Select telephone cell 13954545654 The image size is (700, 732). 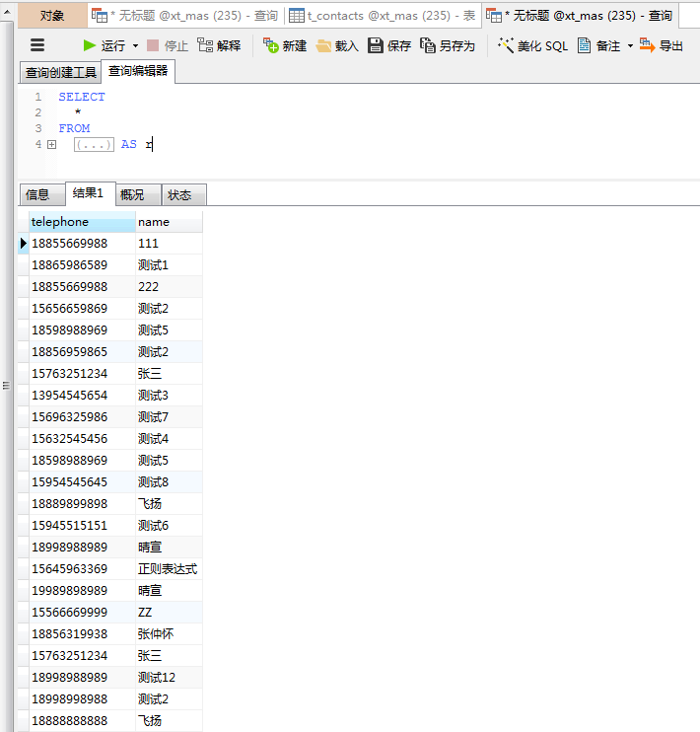click(x=82, y=396)
